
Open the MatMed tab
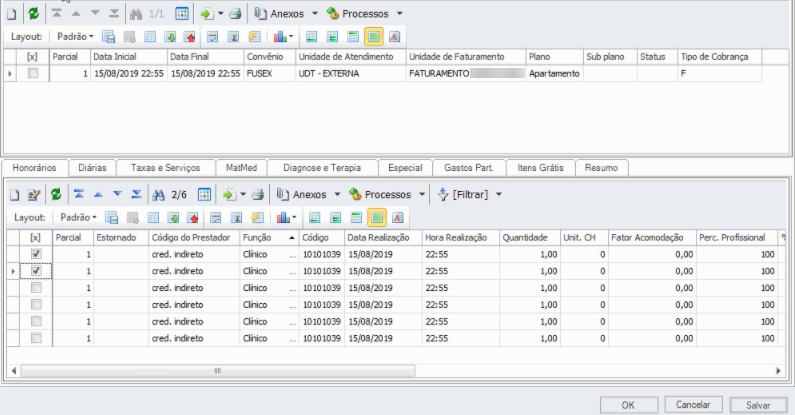coord(241,168)
